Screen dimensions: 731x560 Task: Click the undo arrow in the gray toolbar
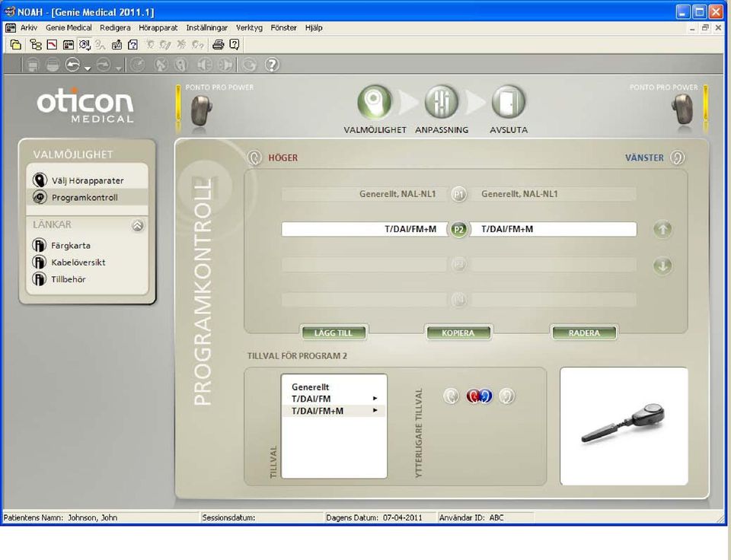click(73, 65)
